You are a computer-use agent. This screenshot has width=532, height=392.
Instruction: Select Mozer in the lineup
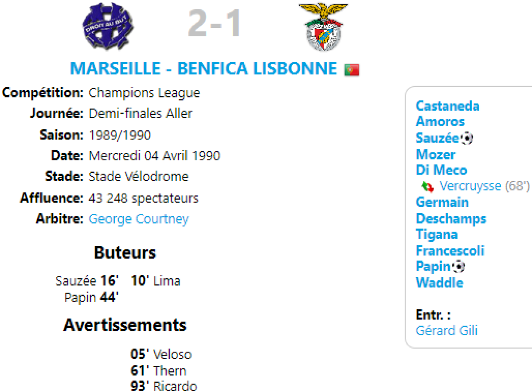(x=435, y=155)
